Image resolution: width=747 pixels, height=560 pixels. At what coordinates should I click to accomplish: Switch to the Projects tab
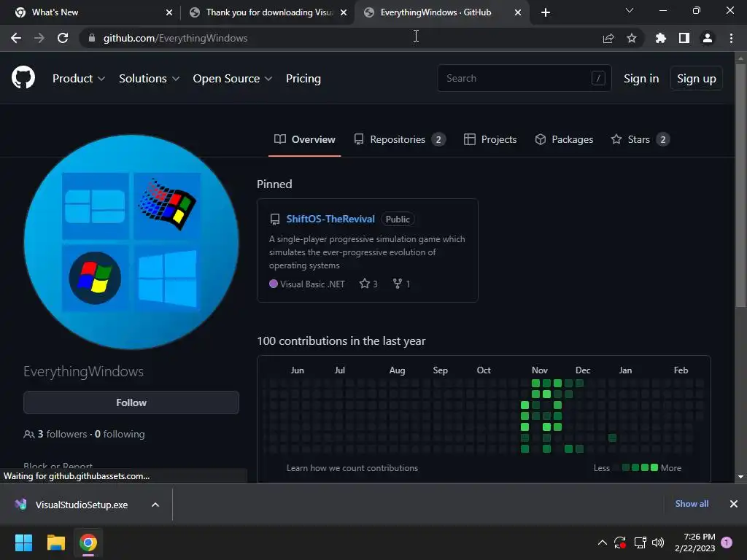coord(490,139)
